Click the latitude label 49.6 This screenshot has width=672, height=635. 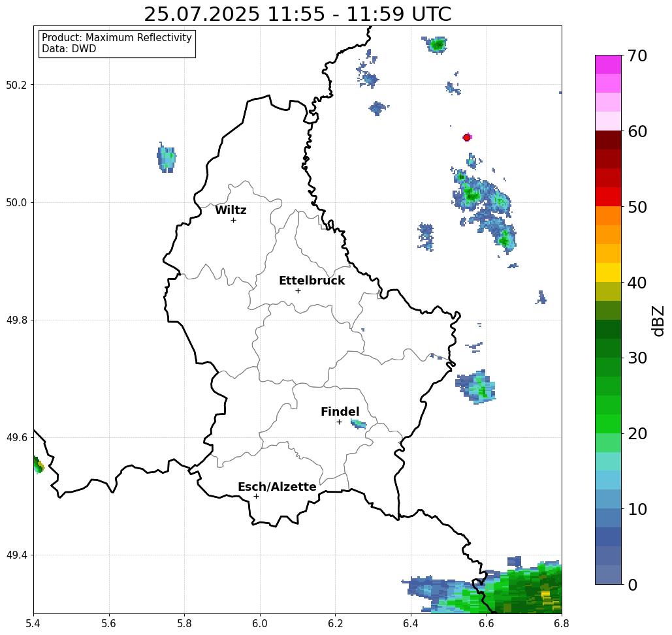click(16, 438)
